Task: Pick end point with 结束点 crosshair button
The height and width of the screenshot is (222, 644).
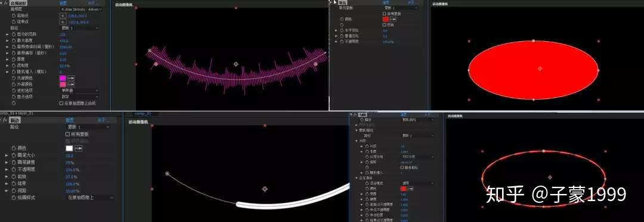Action: (x=63, y=22)
